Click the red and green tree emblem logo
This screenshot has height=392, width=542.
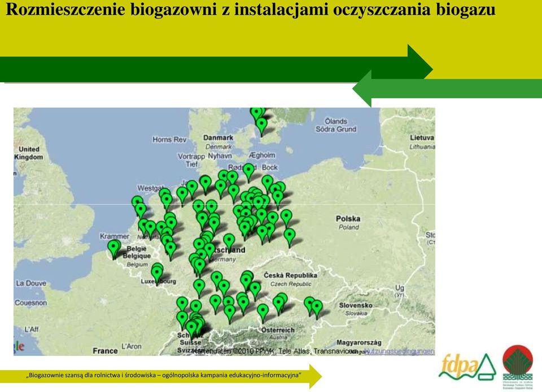point(518,367)
